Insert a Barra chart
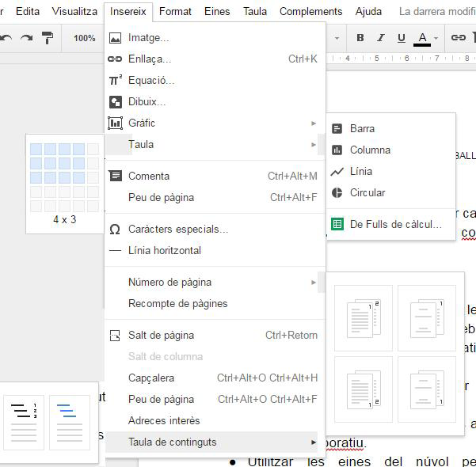Viewport: 476px width, 467px height. click(x=362, y=128)
